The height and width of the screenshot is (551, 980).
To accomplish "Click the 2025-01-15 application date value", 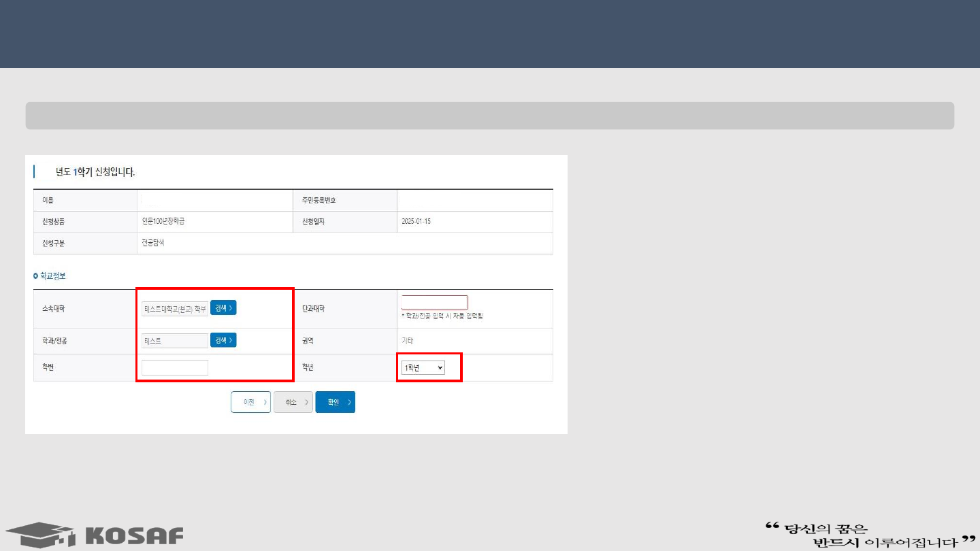I will 417,222.
